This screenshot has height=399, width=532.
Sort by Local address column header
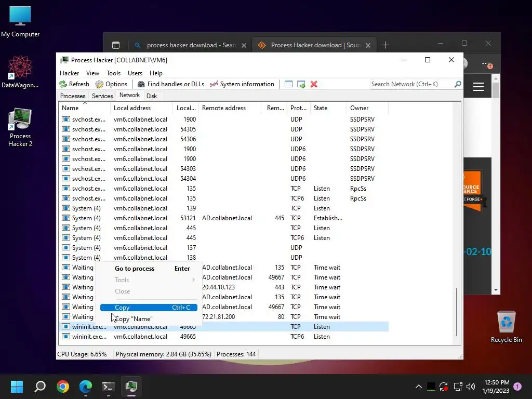pyautogui.click(x=141, y=108)
